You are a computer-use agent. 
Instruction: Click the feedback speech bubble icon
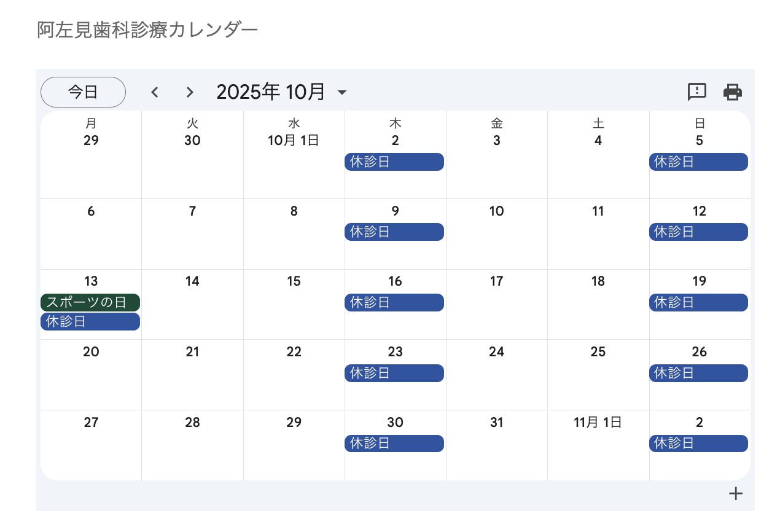(696, 92)
